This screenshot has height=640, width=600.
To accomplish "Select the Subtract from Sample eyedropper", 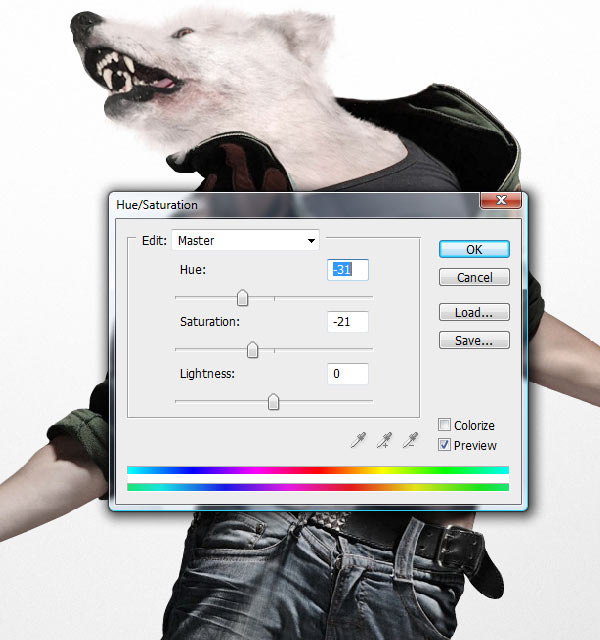I will click(410, 440).
